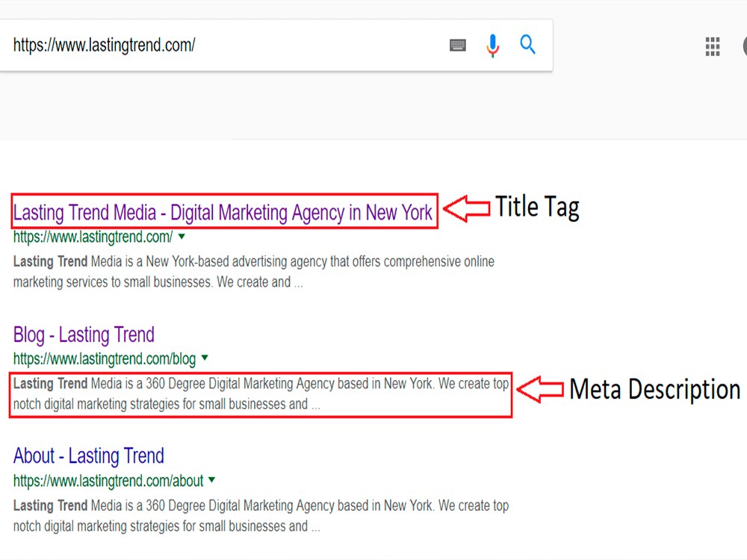Expand the dropdown arrow beside lastingtrend.com/blog
This screenshot has width=747, height=560.
(x=203, y=358)
